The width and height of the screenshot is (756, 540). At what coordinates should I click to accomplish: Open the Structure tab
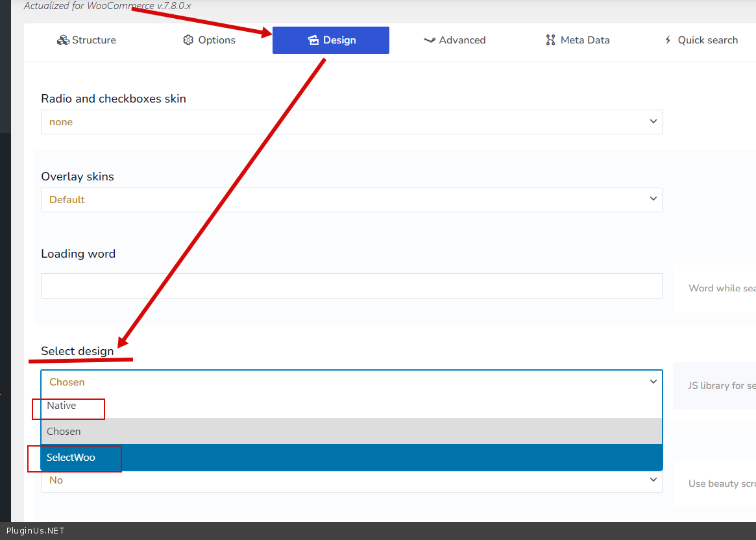(x=86, y=40)
